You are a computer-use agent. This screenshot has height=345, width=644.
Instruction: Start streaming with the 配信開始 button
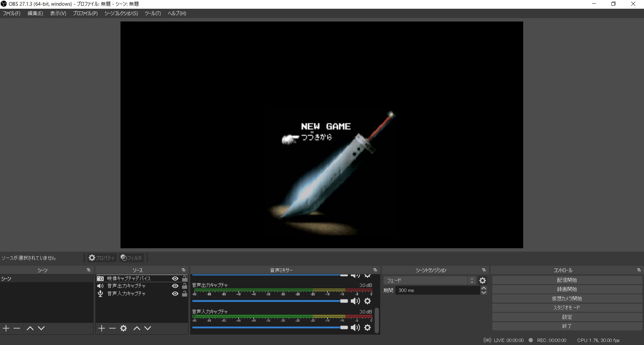[x=567, y=280]
